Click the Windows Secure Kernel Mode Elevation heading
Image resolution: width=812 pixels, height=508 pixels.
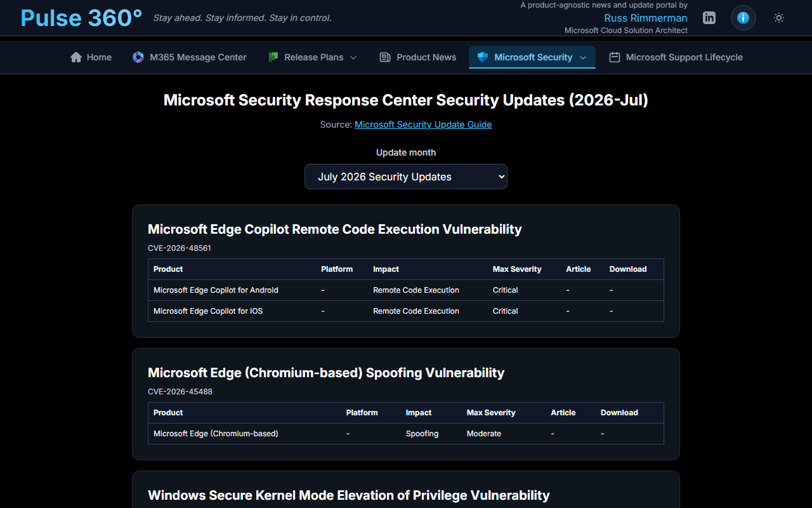(x=349, y=495)
